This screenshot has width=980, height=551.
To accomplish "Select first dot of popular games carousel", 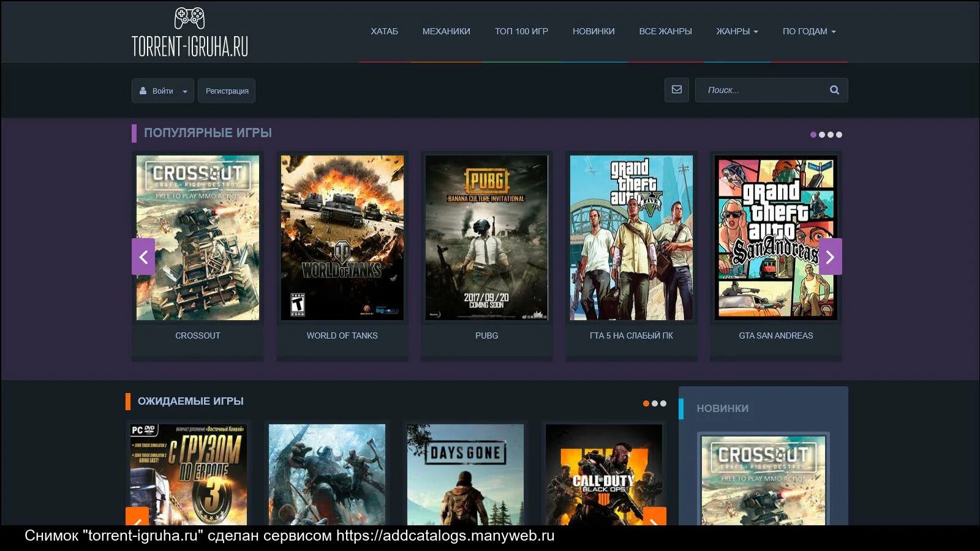I will tap(813, 135).
